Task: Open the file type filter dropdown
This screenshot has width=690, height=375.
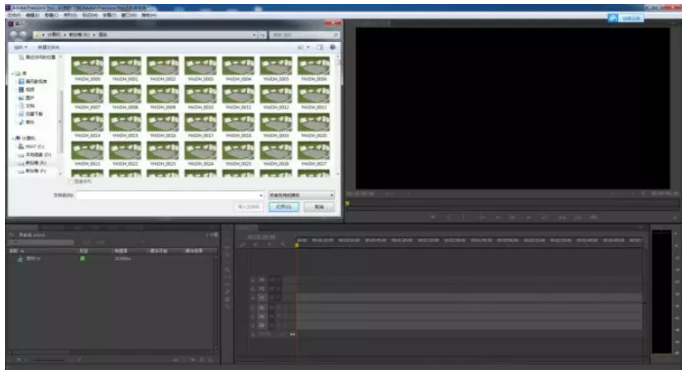Action: (301, 195)
